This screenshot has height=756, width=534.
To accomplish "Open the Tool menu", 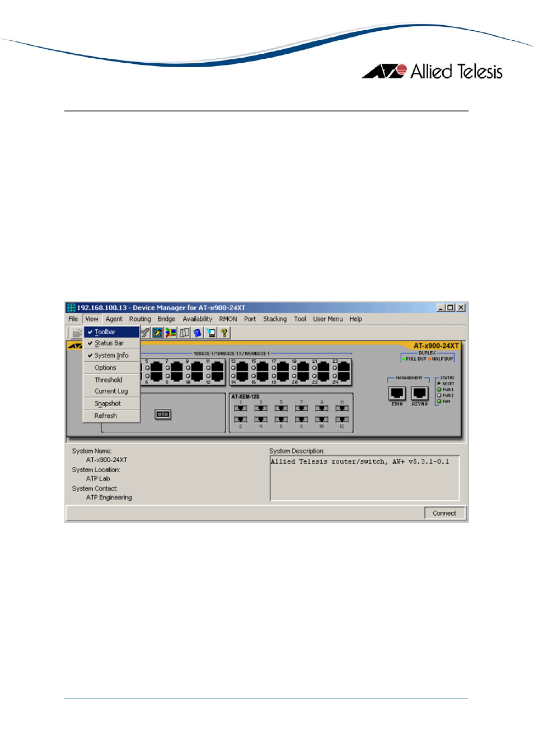I will [x=300, y=319].
